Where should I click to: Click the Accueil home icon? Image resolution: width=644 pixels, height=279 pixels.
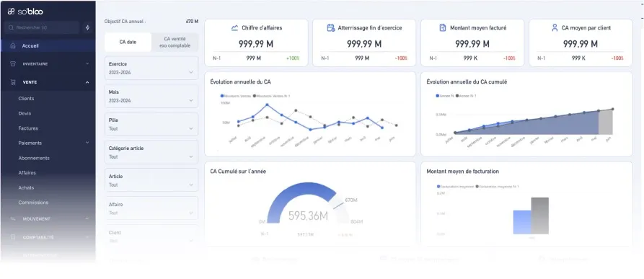pyautogui.click(x=13, y=45)
